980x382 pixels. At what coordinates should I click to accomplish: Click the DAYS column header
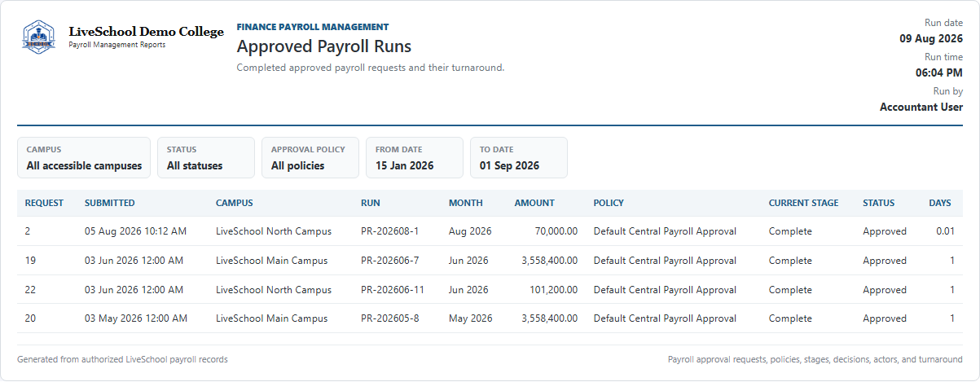point(941,203)
